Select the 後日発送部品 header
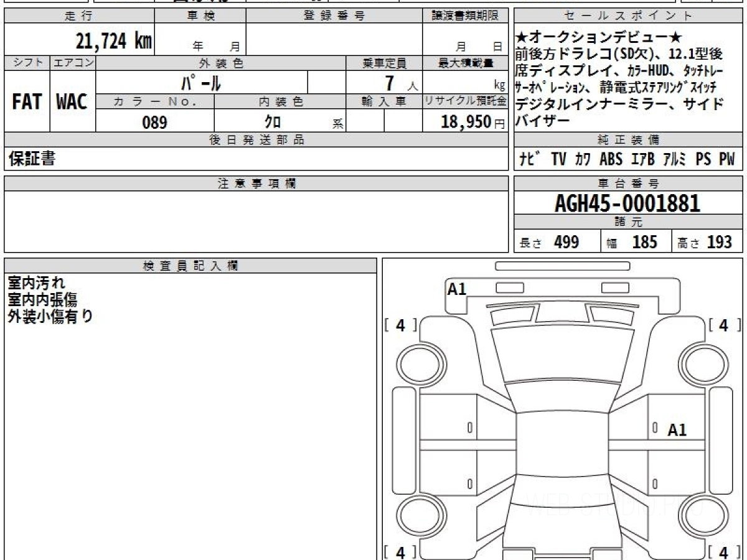 click(256, 140)
